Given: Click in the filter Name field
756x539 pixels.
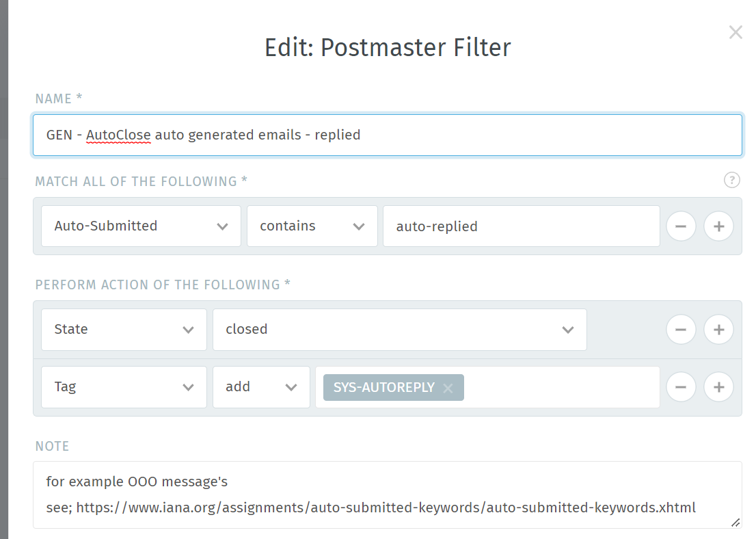Looking at the screenshot, I should click(388, 135).
